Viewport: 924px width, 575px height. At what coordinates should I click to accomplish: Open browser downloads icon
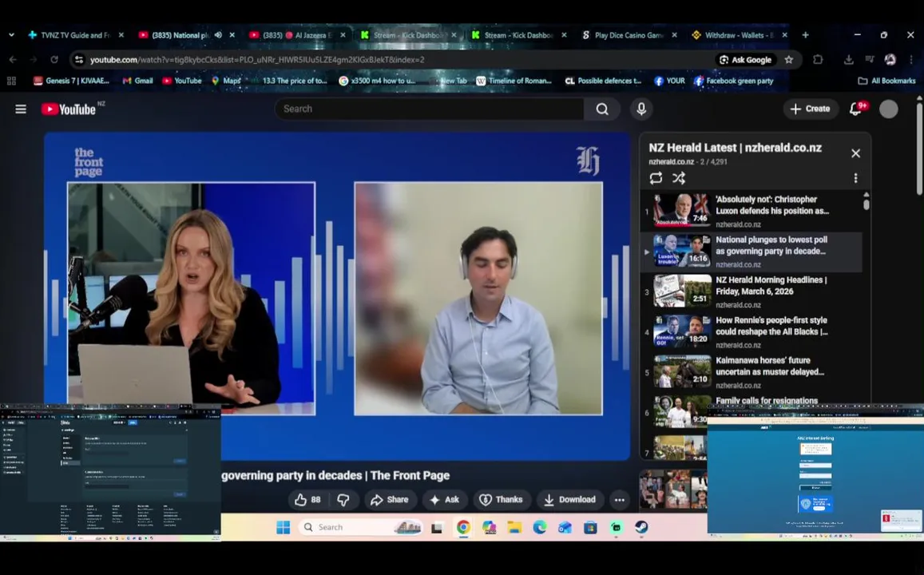click(x=849, y=60)
